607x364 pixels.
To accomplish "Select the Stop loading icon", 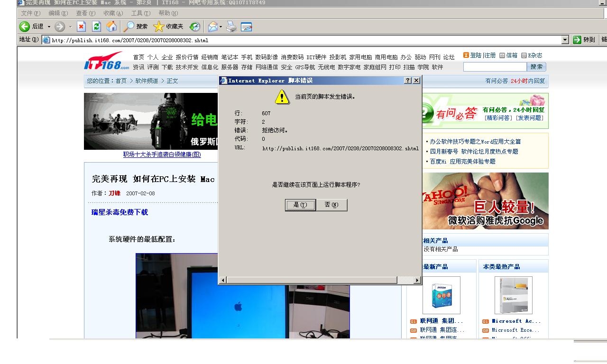I will tap(81, 27).
